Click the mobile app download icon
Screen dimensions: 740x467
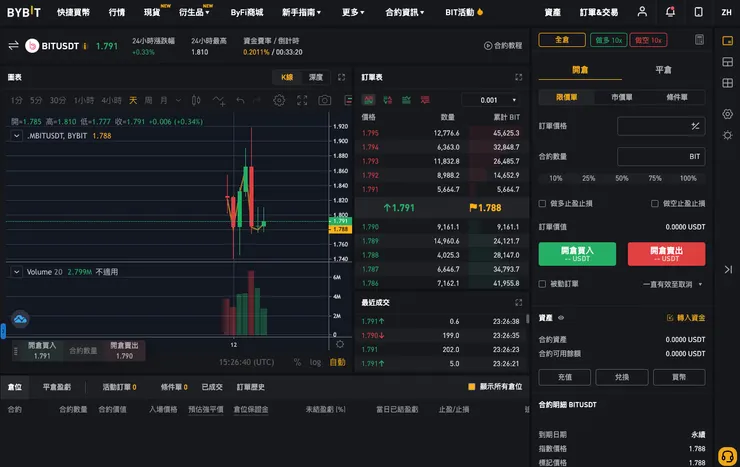(698, 12)
